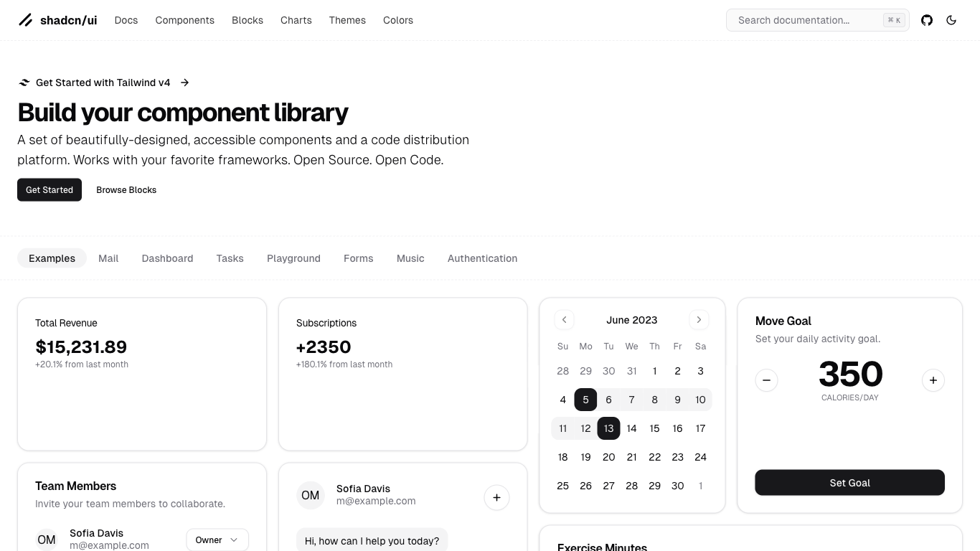Click the Tailwind logo icon in announcement

[x=24, y=83]
